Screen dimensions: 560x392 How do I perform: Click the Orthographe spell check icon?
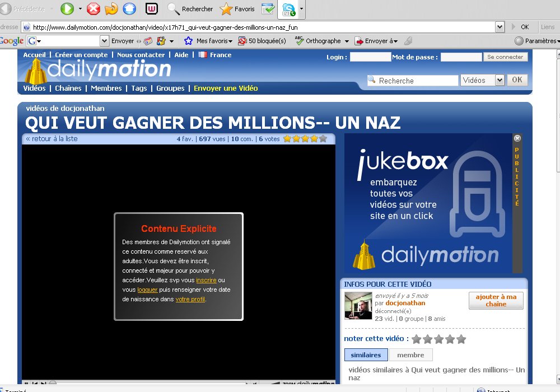click(x=299, y=41)
